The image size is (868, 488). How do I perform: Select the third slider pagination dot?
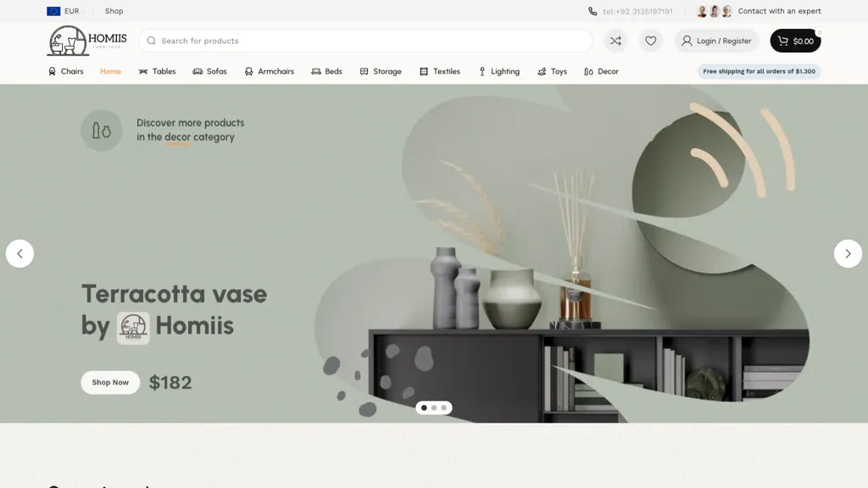[x=444, y=408]
